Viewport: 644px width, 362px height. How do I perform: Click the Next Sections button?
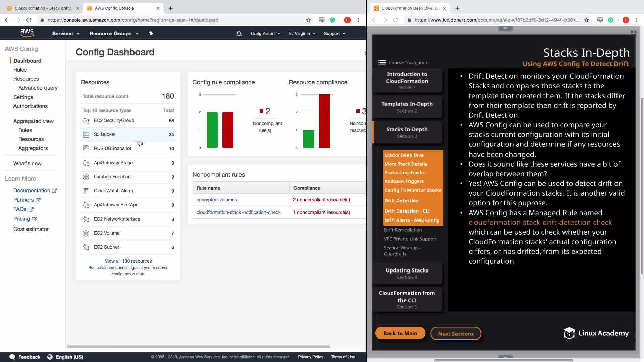point(455,334)
